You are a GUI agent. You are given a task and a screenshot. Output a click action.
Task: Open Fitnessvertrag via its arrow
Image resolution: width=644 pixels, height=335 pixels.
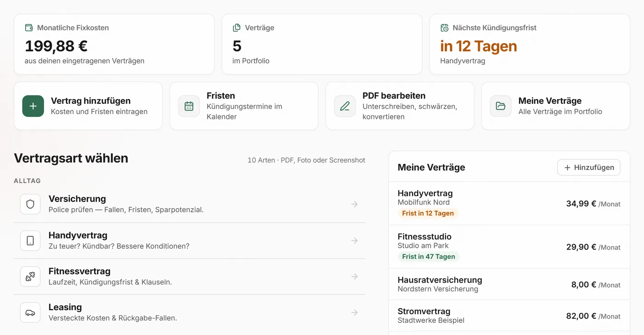355,277
